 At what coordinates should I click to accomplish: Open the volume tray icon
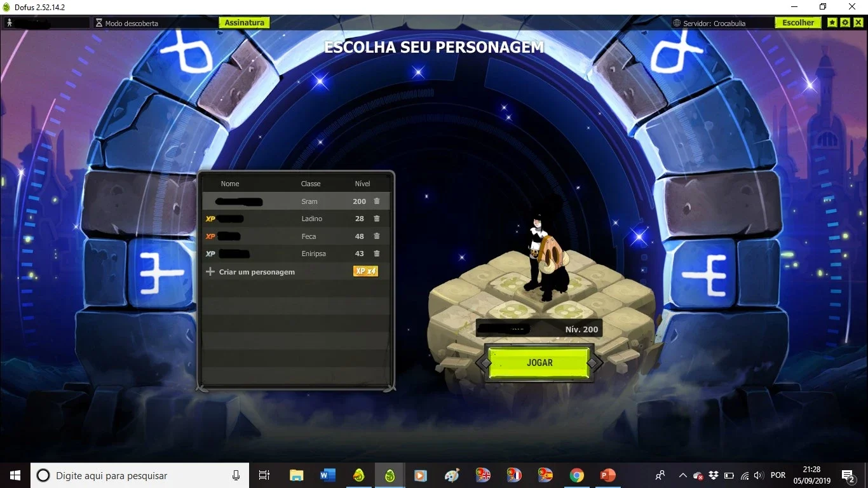click(758, 475)
